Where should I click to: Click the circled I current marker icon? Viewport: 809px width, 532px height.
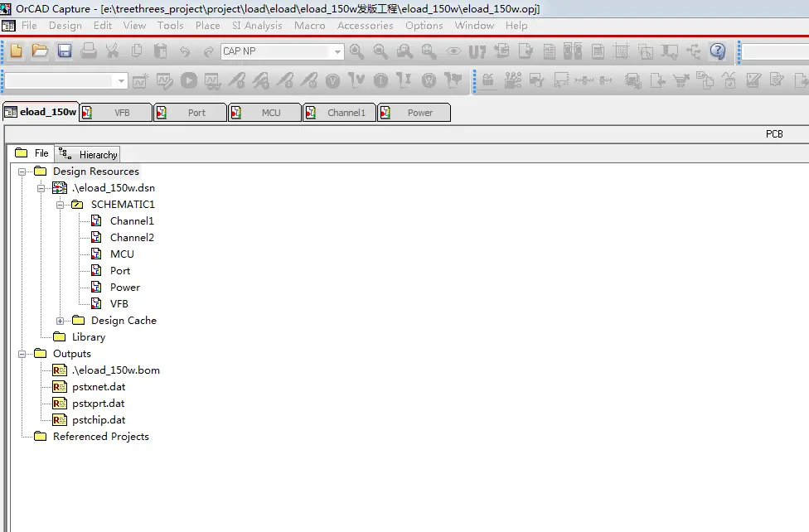click(x=380, y=80)
